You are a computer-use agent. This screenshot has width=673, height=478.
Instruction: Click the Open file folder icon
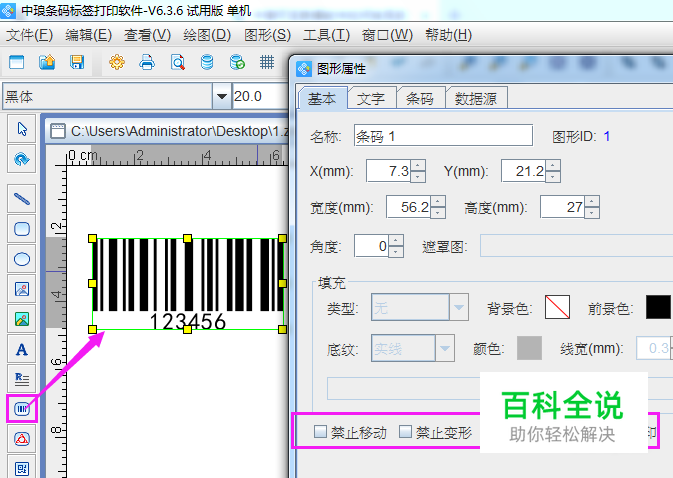click(x=47, y=63)
